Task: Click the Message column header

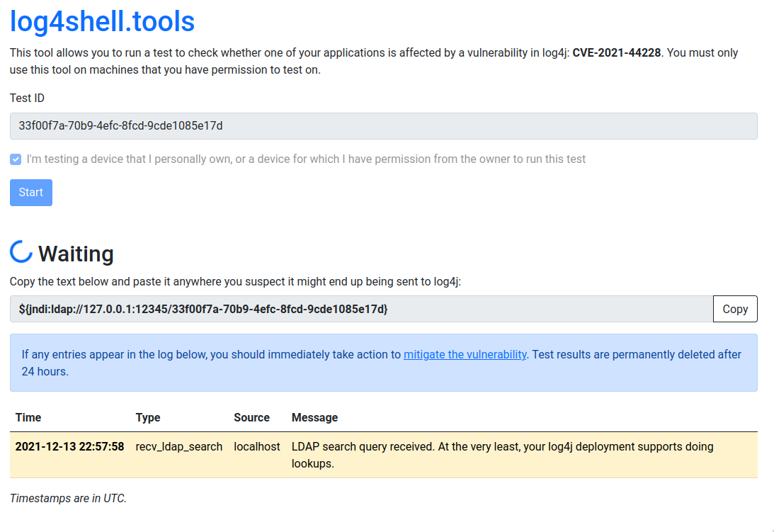Action: [314, 417]
